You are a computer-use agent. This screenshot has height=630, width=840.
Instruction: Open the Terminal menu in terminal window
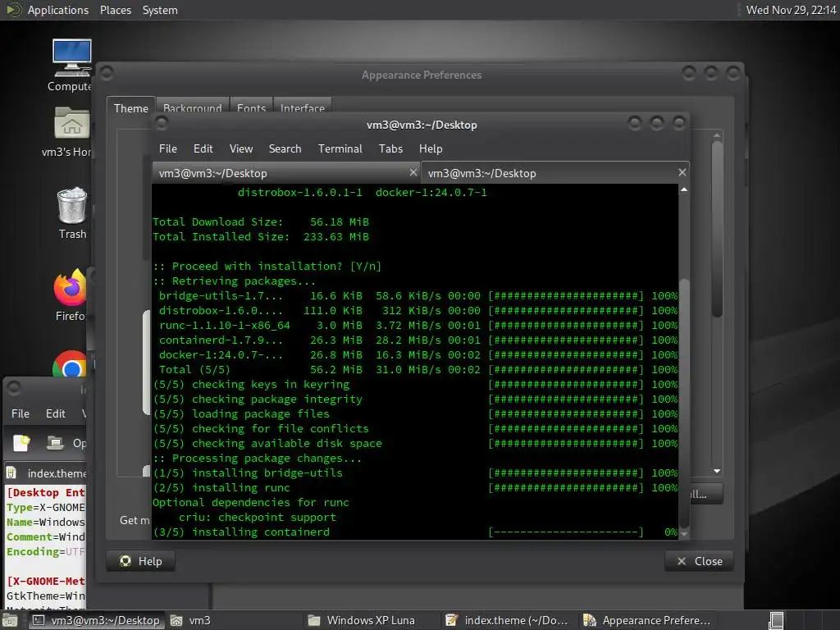340,148
